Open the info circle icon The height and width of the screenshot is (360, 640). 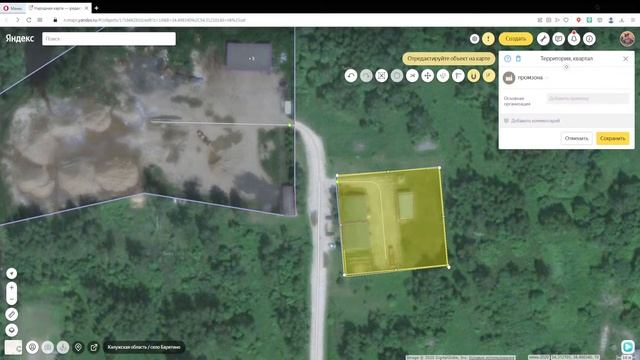click(x=589, y=39)
